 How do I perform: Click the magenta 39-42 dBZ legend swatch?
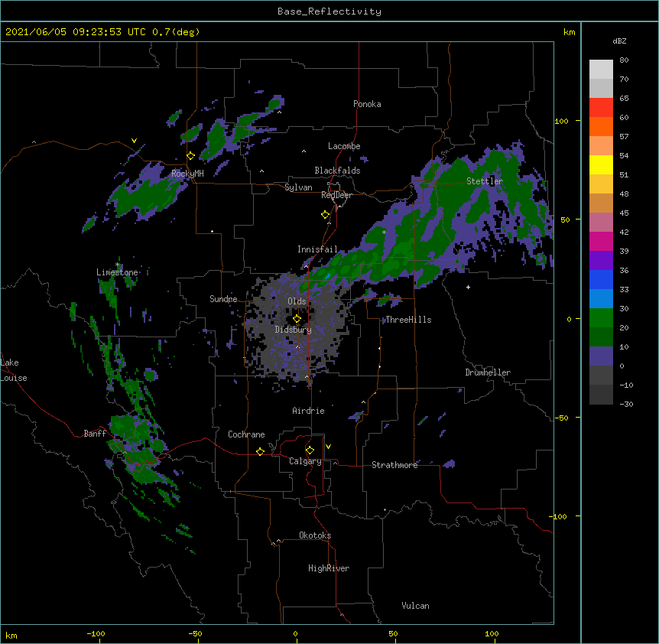(601, 241)
